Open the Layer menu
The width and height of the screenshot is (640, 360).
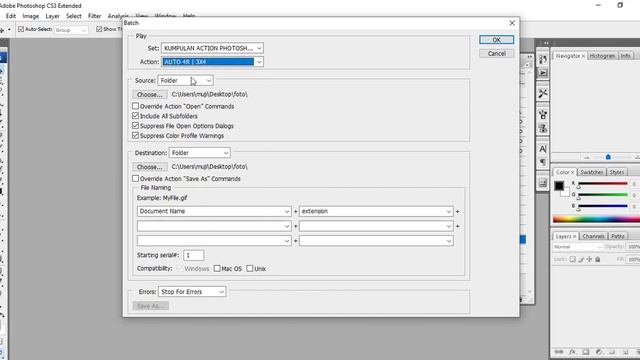pyautogui.click(x=52, y=16)
